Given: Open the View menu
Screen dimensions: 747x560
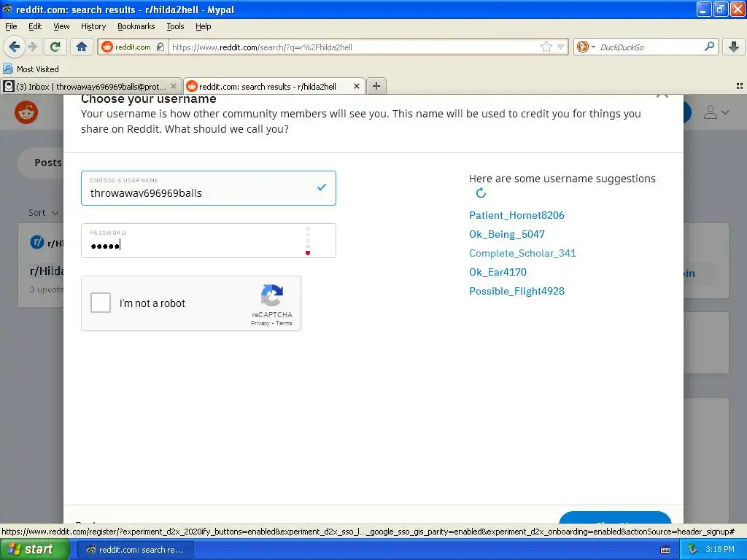Looking at the screenshot, I should (x=61, y=26).
